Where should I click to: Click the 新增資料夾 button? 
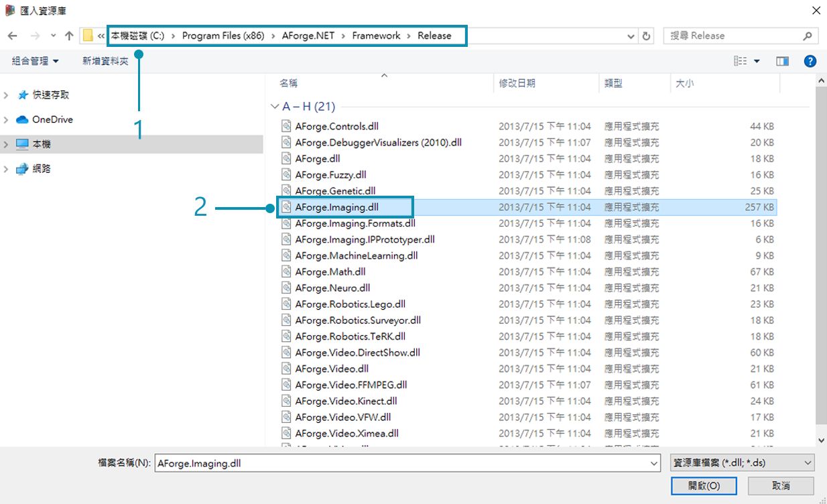(x=105, y=61)
